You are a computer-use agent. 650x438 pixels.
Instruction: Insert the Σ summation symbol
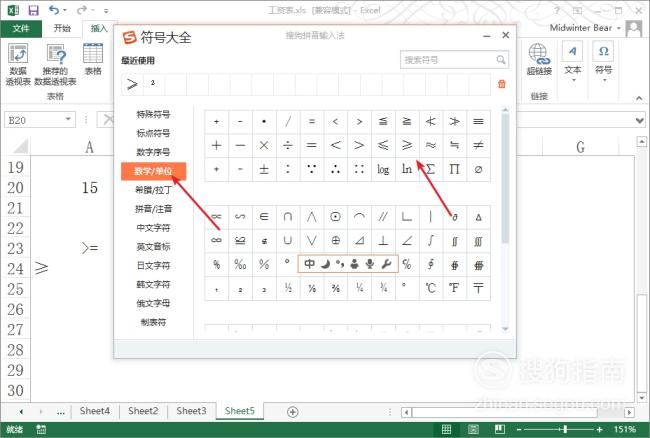point(431,169)
